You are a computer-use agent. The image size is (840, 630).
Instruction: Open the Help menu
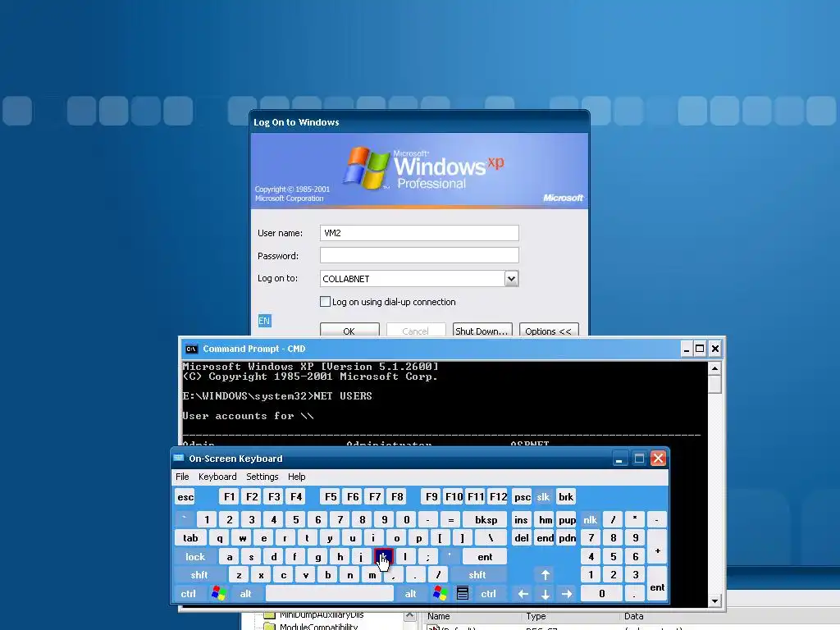pyautogui.click(x=296, y=477)
